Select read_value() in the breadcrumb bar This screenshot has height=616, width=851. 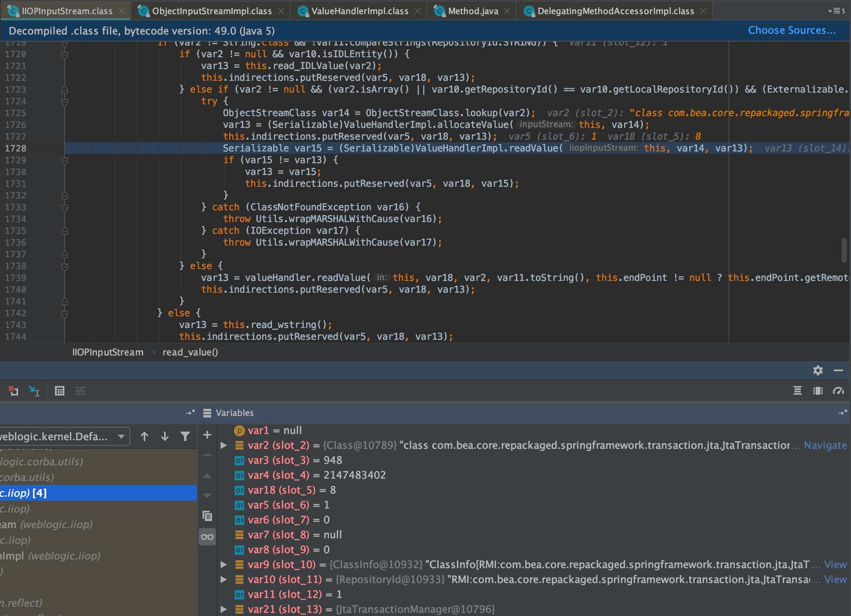coord(190,352)
